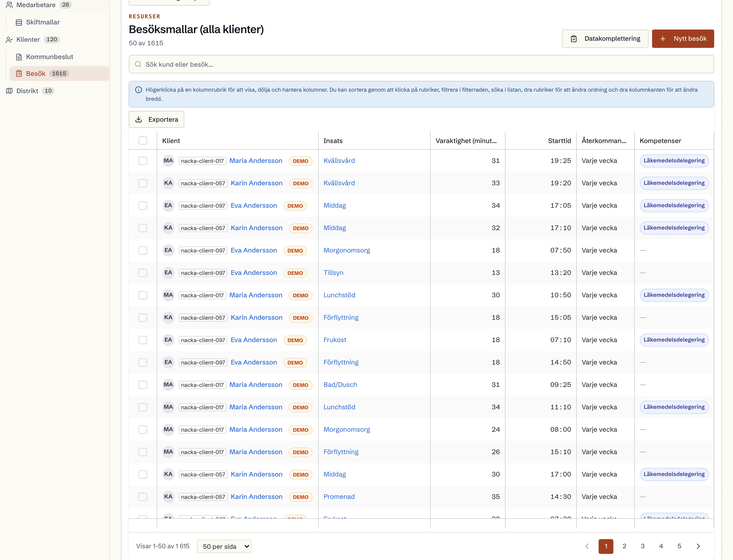Click the download icon on the Exportera button

[139, 119]
